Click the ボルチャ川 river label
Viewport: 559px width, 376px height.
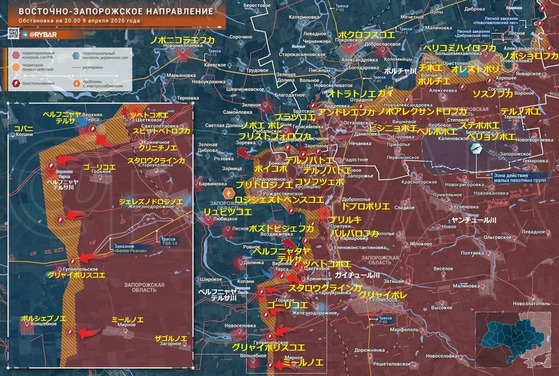[x=400, y=71]
